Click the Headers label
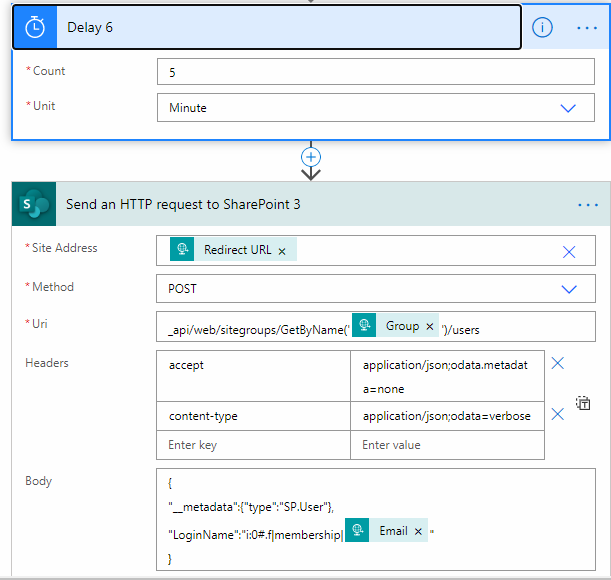This screenshot has width=611, height=580. 47,363
